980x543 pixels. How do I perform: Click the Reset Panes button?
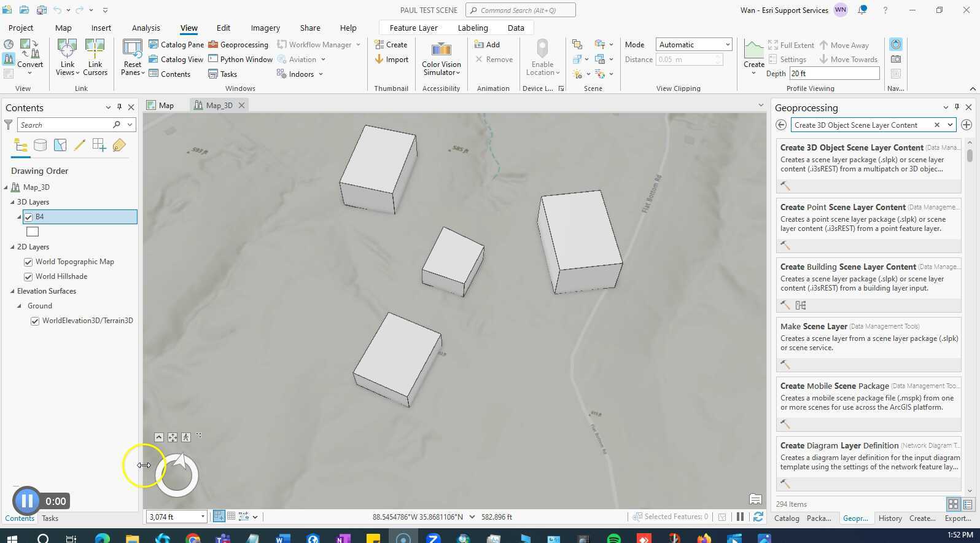tap(133, 57)
